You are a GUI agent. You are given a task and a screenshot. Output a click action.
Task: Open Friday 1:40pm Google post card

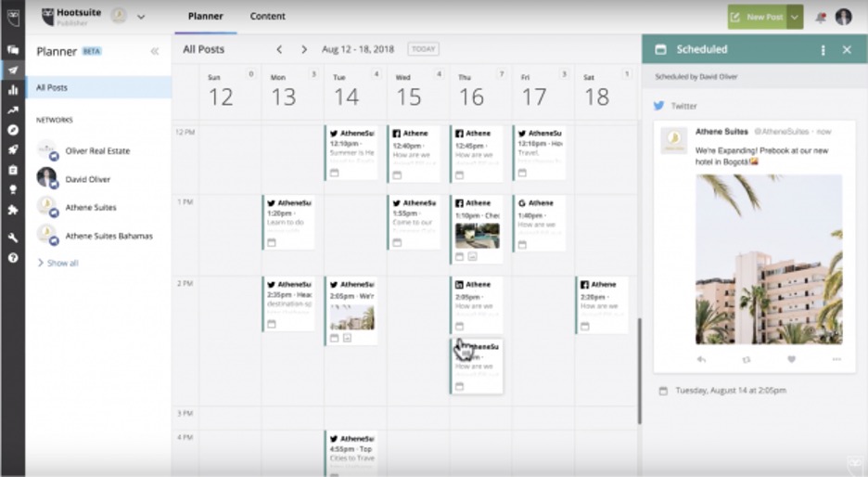[540, 223]
